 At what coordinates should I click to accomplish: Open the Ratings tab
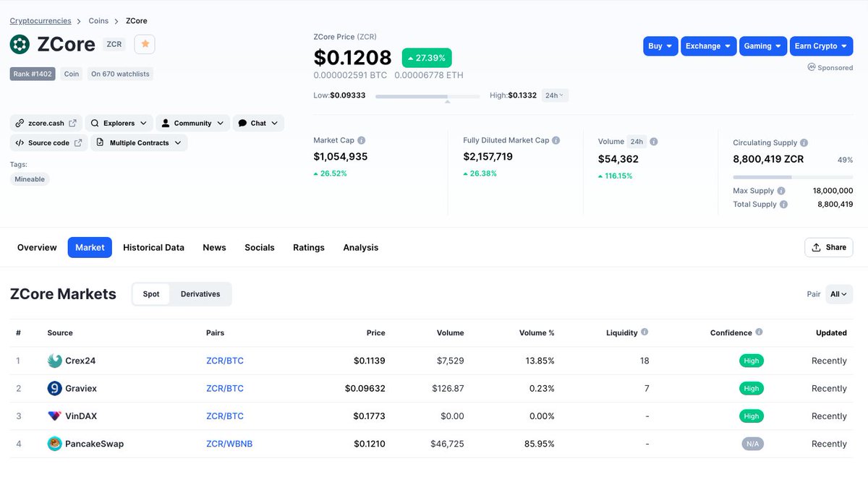coord(309,247)
